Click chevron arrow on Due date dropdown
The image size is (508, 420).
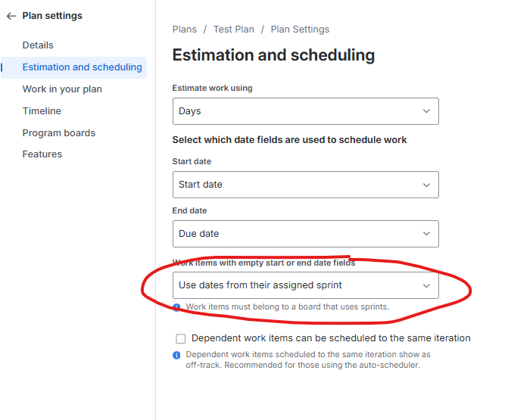[426, 234]
